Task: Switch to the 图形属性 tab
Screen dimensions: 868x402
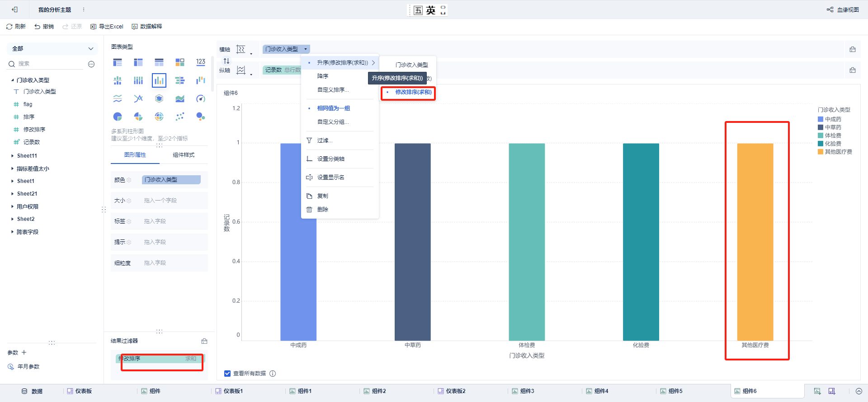Action: click(x=135, y=155)
